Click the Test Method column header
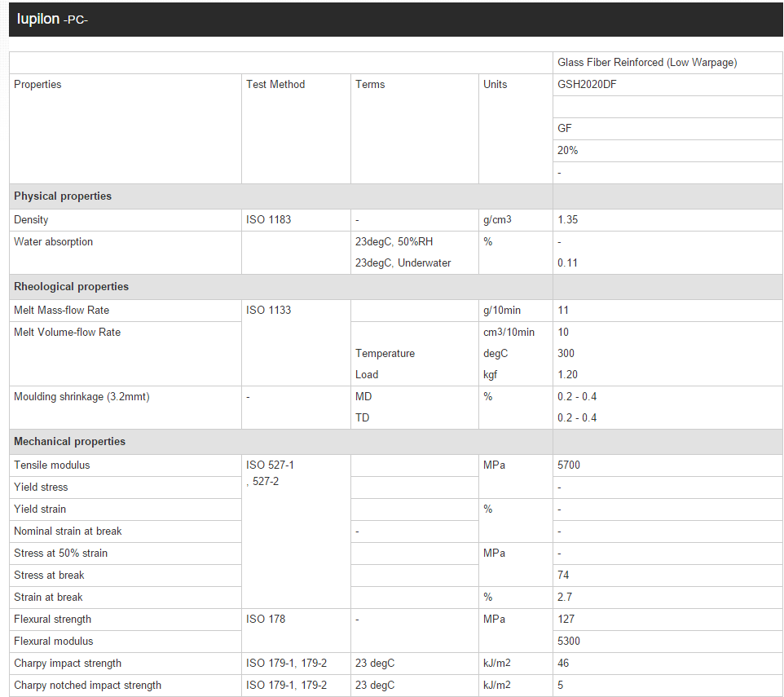The height and width of the screenshot is (697, 784). point(275,85)
